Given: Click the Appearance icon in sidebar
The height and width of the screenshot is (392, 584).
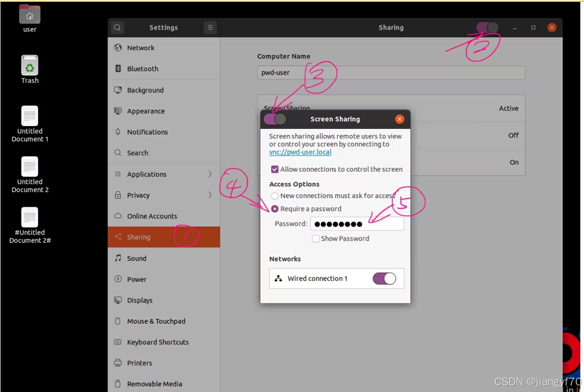Looking at the screenshot, I should (x=118, y=111).
